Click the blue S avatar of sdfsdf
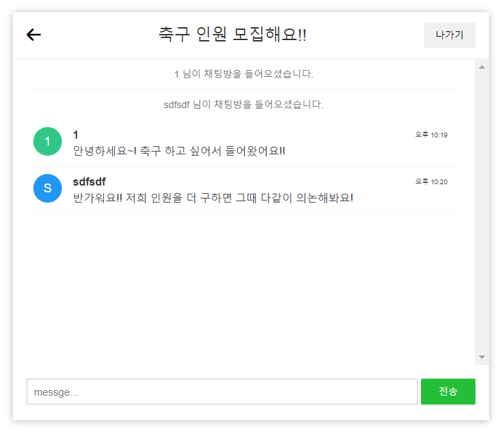Image resolution: width=504 pixels, height=433 pixels. tap(48, 188)
